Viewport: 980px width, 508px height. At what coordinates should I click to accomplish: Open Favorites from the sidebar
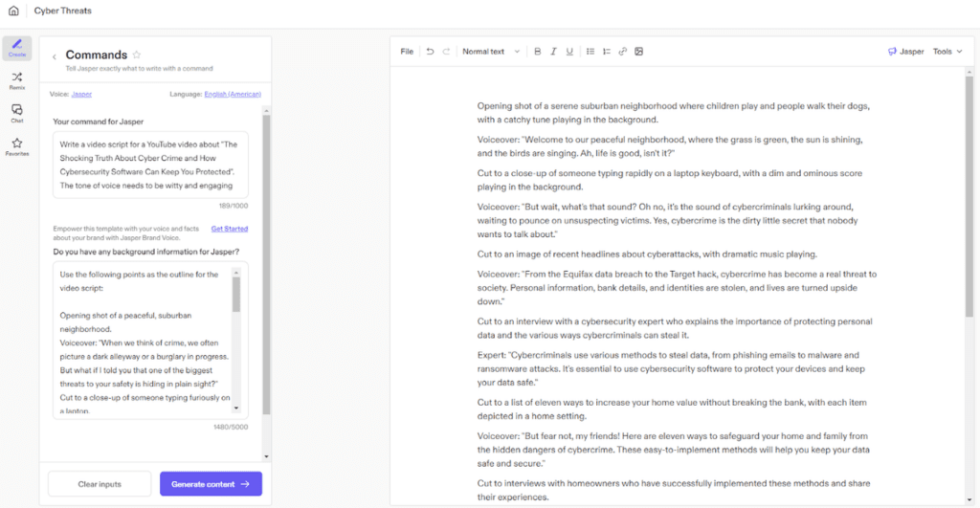click(16, 146)
